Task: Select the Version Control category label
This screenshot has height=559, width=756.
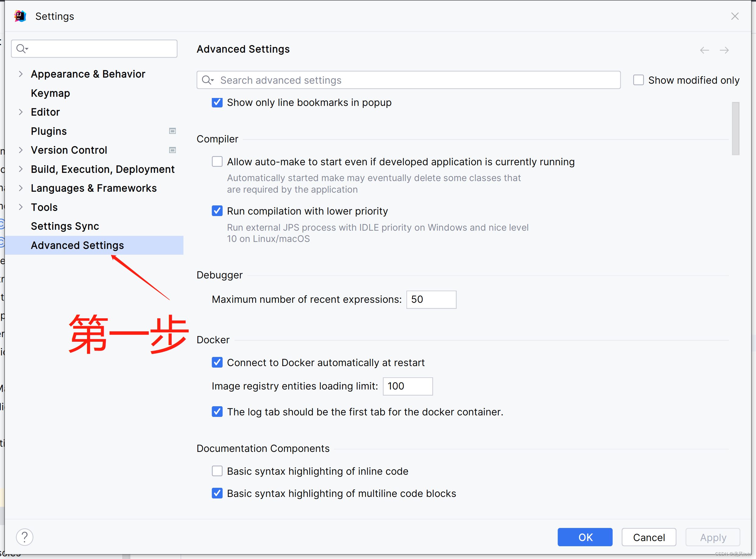Action: [69, 150]
